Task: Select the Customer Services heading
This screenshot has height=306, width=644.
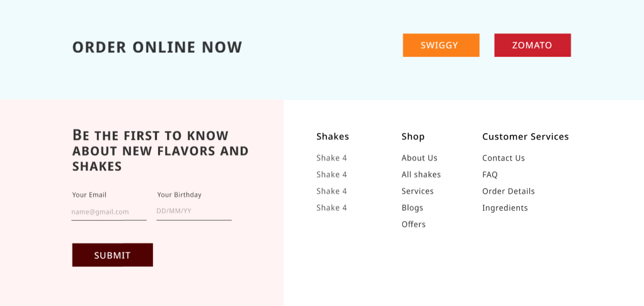Action: (x=525, y=136)
